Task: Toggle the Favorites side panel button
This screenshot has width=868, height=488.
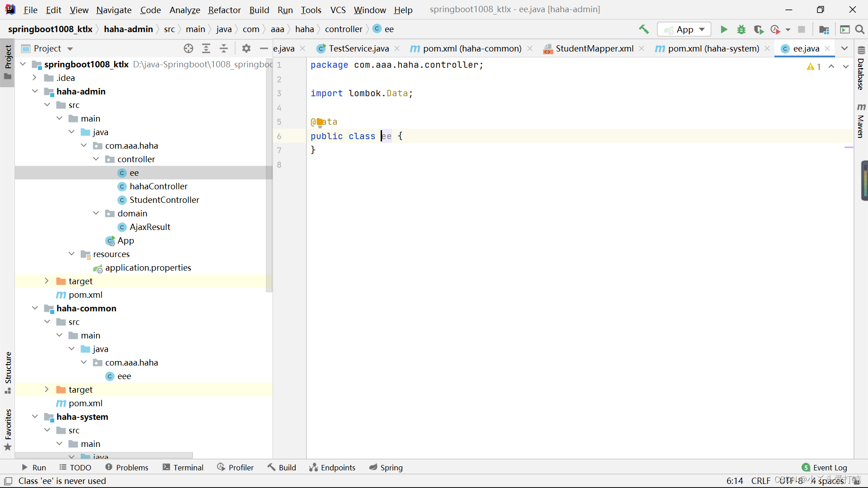Action: point(8,430)
